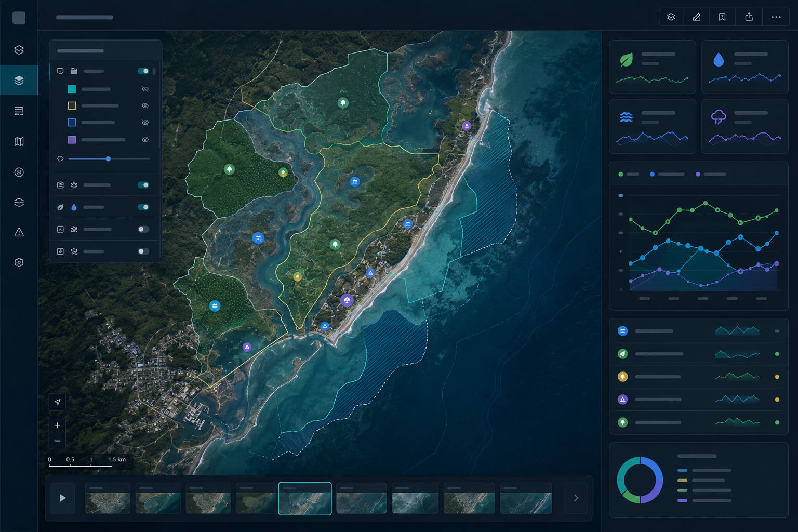Open the three-dots more menu
The image size is (798, 532).
[x=776, y=17]
